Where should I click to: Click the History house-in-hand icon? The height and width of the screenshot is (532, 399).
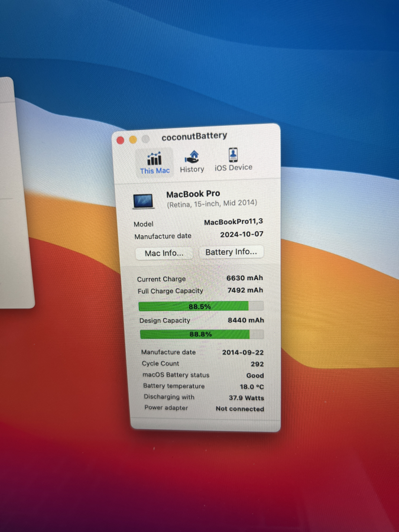tap(192, 157)
